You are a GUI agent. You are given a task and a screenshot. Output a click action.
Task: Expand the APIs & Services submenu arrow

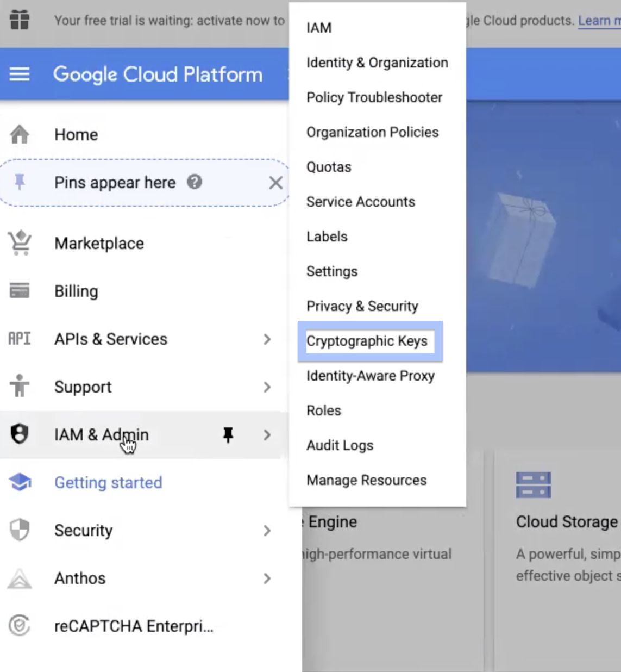coord(267,339)
